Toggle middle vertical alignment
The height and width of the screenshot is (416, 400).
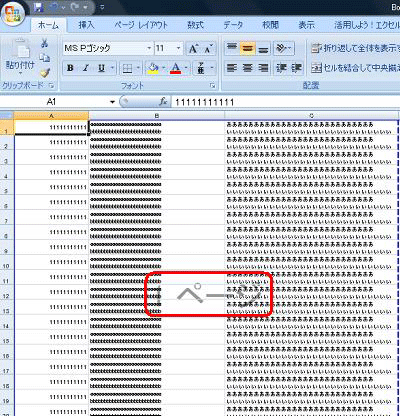[x=247, y=49]
